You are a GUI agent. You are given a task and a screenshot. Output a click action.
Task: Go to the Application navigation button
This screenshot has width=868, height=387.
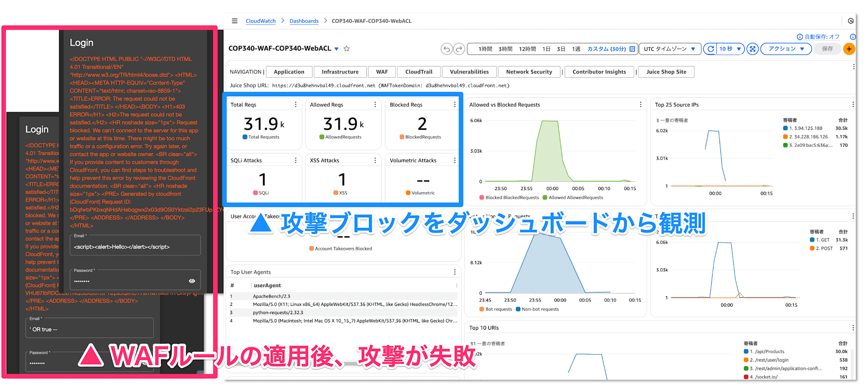pyautogui.click(x=289, y=72)
